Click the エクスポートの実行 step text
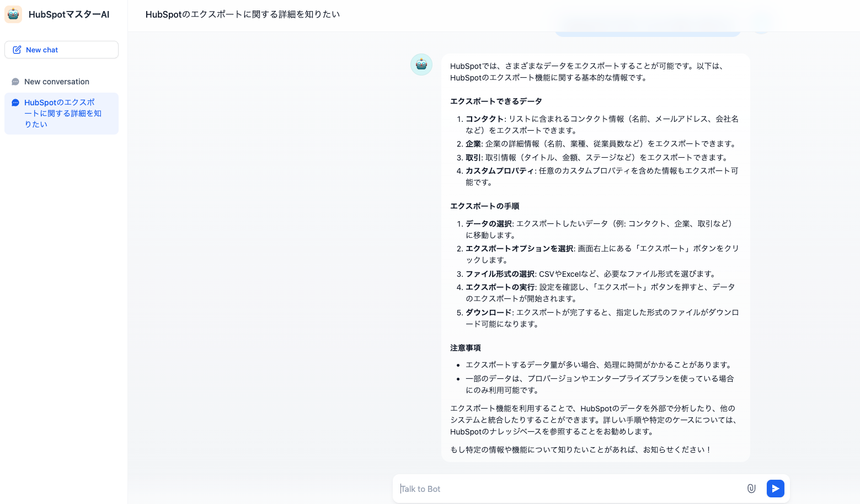Viewport: 860px width, 504px height. click(600, 293)
